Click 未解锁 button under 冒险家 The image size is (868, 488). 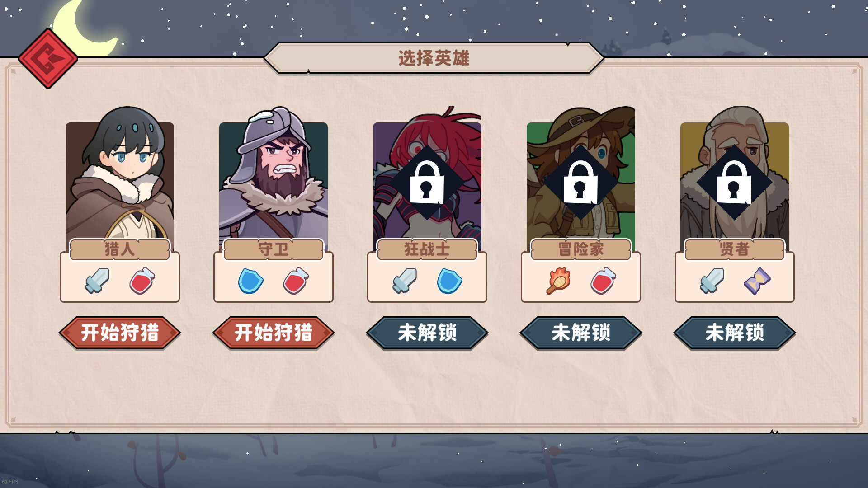tap(581, 333)
